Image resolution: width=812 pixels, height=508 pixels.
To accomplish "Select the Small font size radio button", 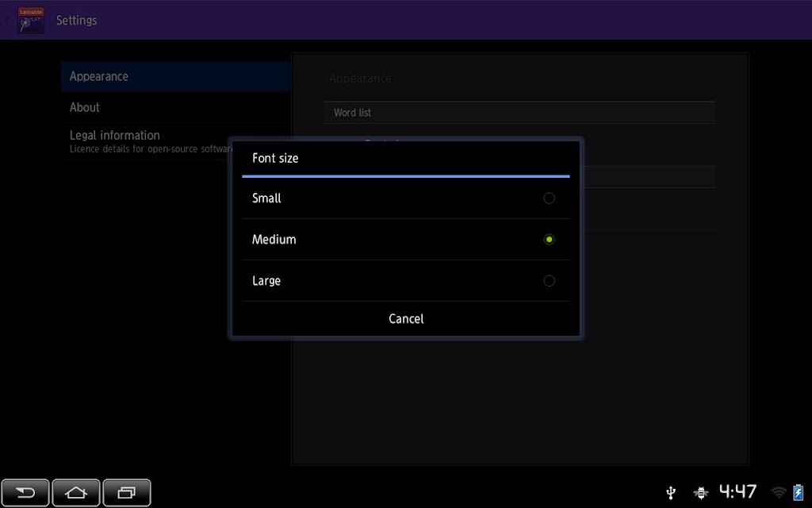I will click(x=549, y=198).
